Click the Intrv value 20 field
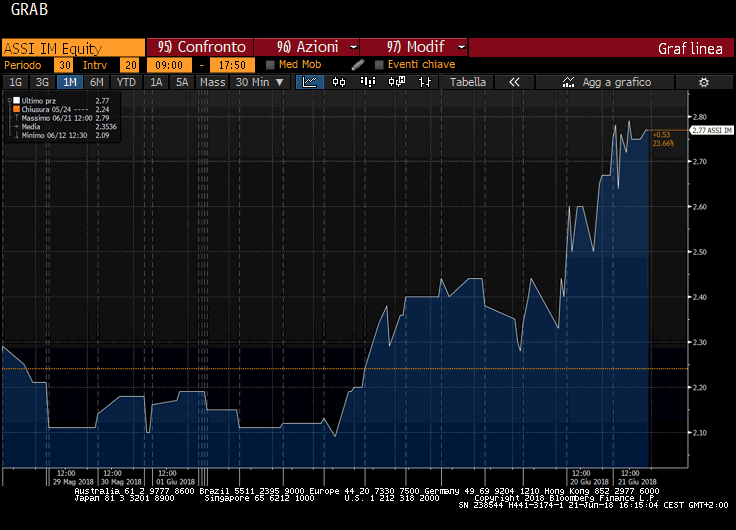Image resolution: width=736 pixels, height=530 pixels. click(130, 65)
